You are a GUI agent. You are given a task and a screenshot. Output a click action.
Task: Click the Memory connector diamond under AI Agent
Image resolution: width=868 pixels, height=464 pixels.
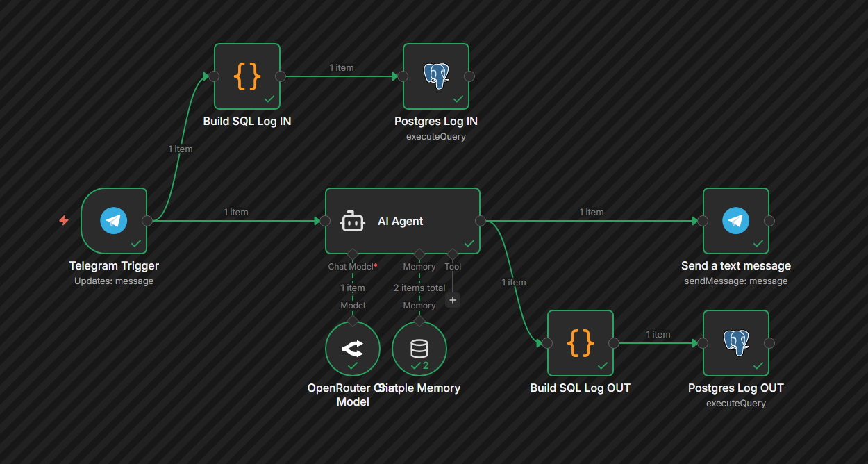(x=419, y=255)
